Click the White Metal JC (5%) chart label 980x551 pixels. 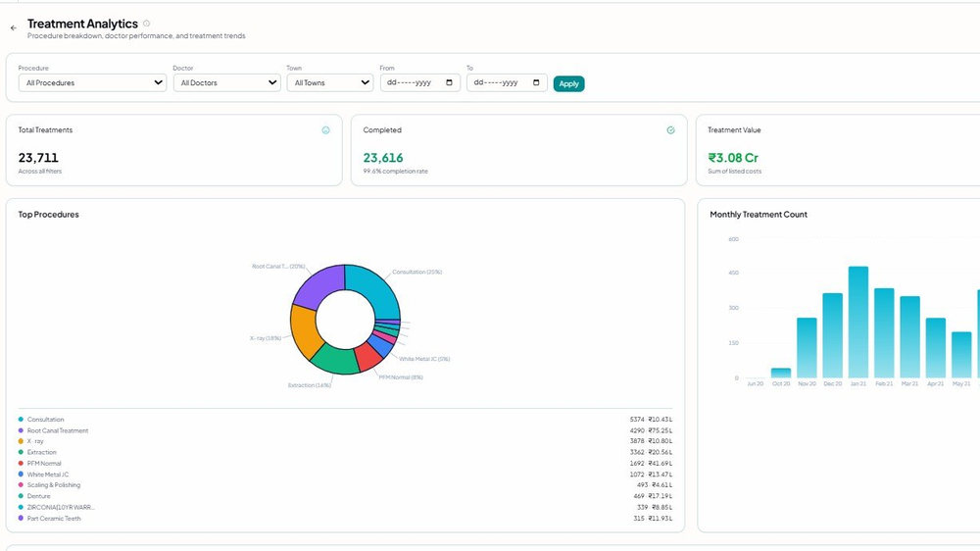coord(424,359)
